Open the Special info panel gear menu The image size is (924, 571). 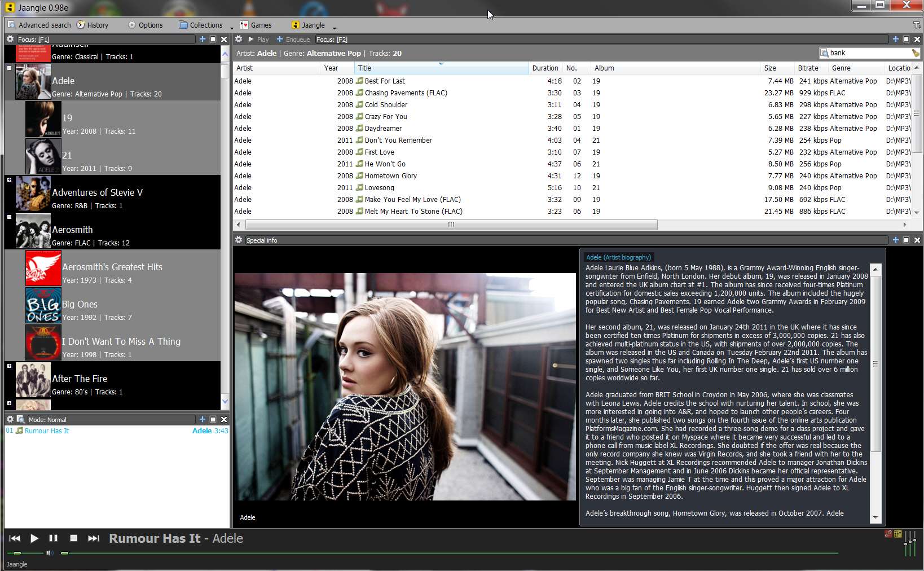click(x=239, y=240)
